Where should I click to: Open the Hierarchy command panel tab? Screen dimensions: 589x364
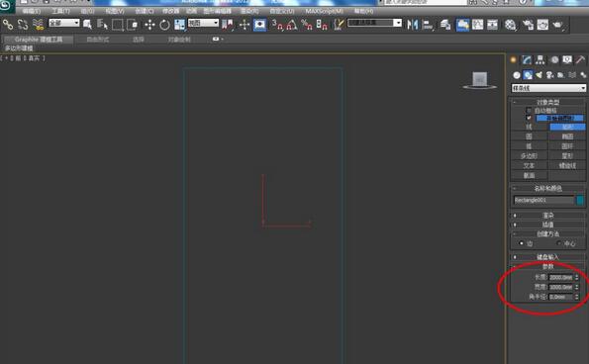(540, 59)
